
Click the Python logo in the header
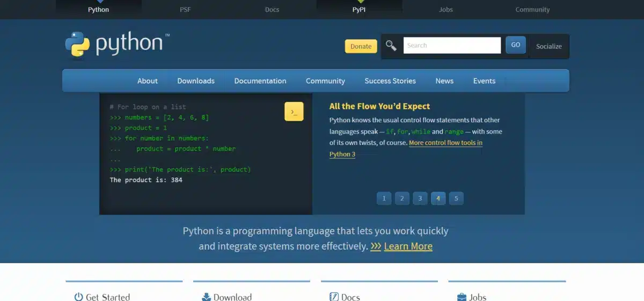pos(118,44)
